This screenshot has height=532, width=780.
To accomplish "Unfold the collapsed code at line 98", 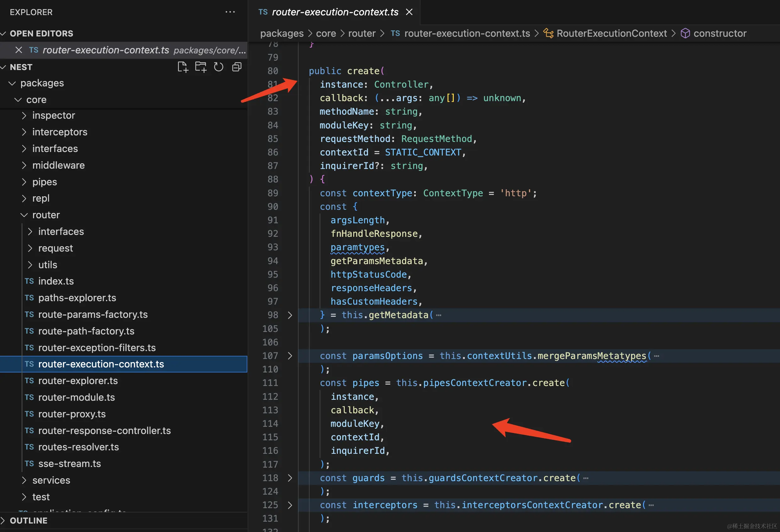I will click(290, 315).
